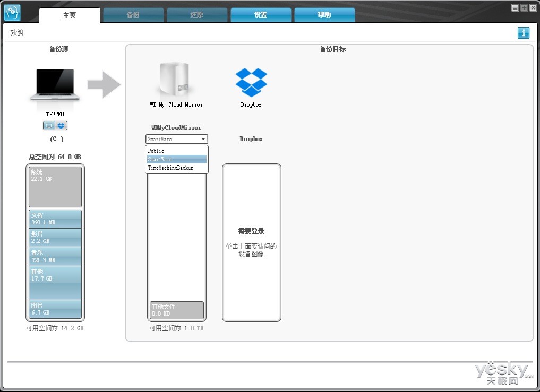Open the 还原 tab

(197, 15)
